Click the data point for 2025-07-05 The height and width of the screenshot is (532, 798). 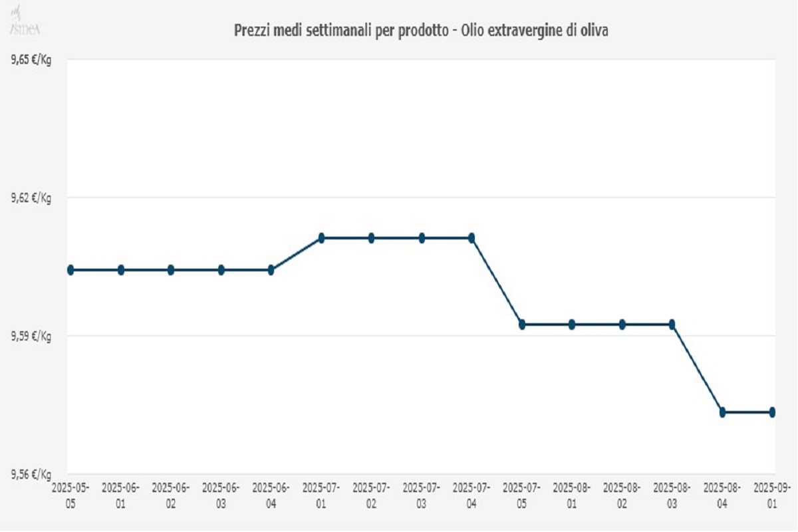click(x=522, y=325)
